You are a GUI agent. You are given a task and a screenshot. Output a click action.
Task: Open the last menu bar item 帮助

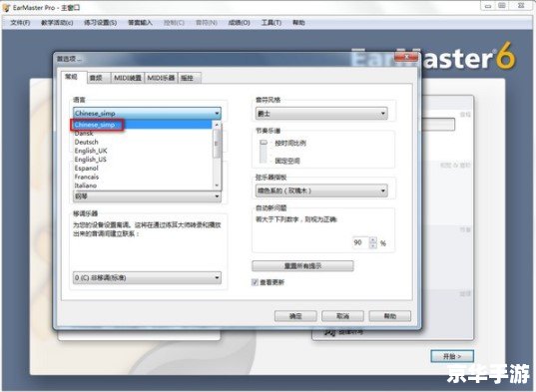pos(298,23)
